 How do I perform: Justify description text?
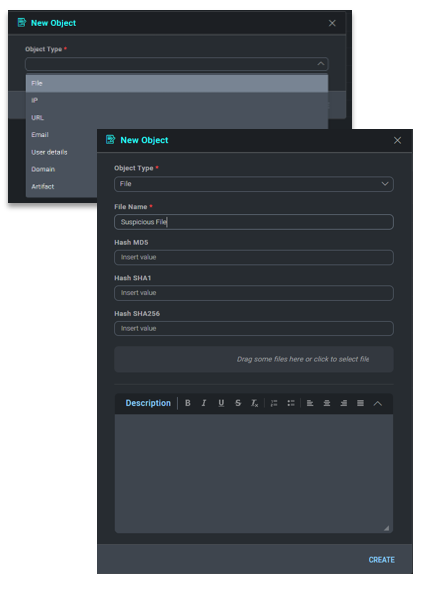tap(360, 403)
